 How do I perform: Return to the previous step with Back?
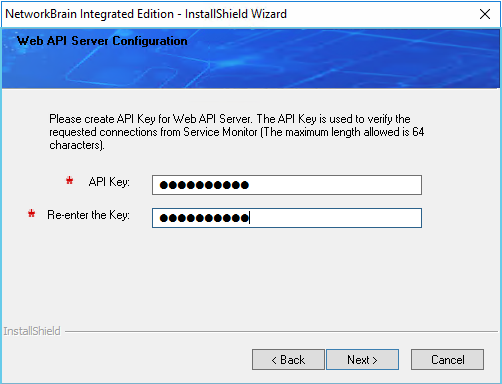pos(288,360)
